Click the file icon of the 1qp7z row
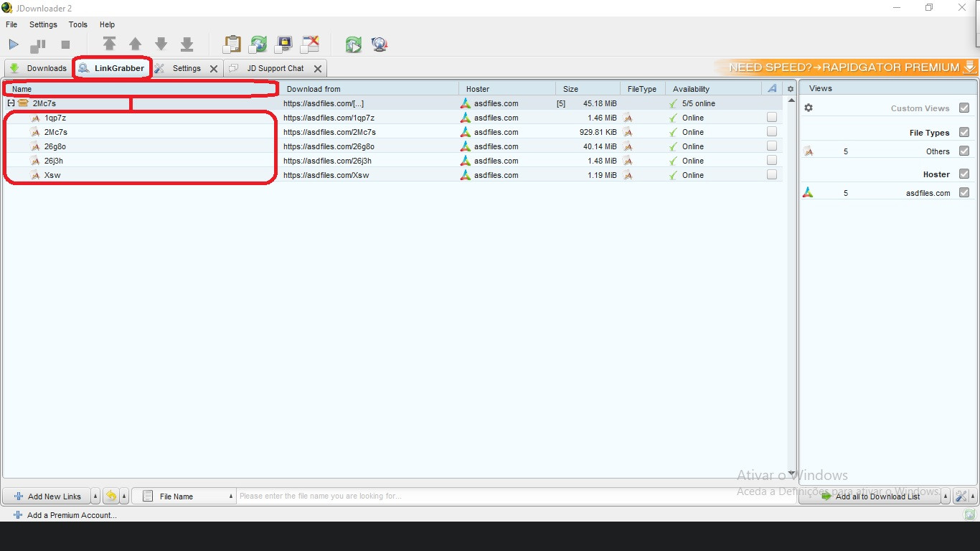 pyautogui.click(x=35, y=118)
